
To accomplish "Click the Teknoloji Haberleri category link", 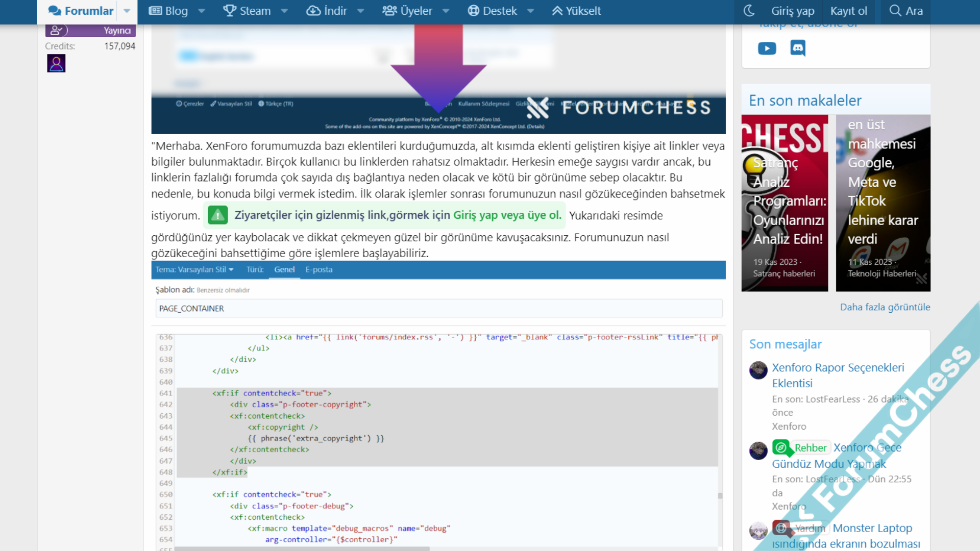I will coord(881,274).
